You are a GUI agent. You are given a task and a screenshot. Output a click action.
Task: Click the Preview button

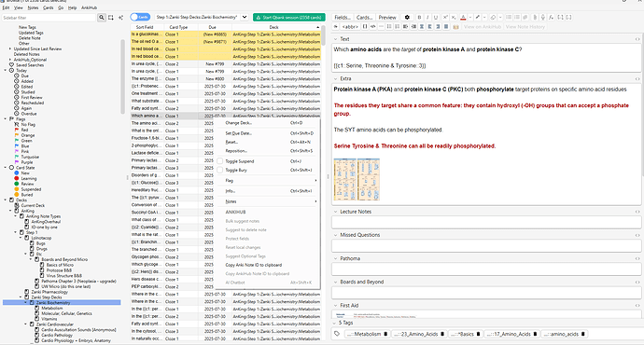[387, 17]
